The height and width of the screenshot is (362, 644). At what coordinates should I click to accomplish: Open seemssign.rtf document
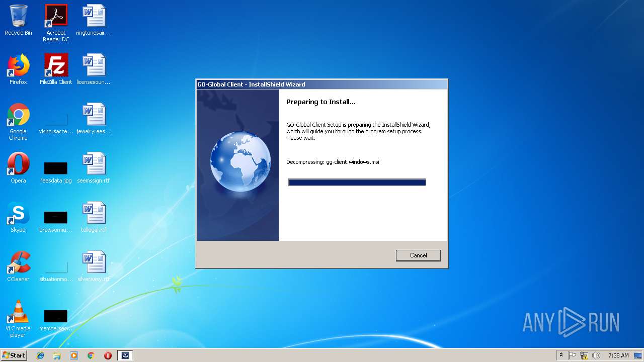pyautogui.click(x=94, y=168)
